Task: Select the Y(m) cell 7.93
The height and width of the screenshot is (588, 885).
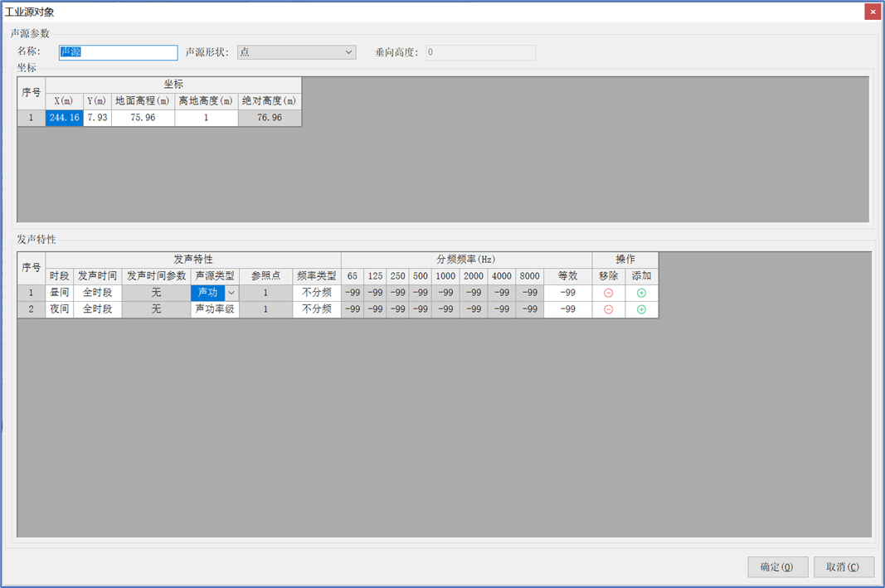Action: point(97,118)
